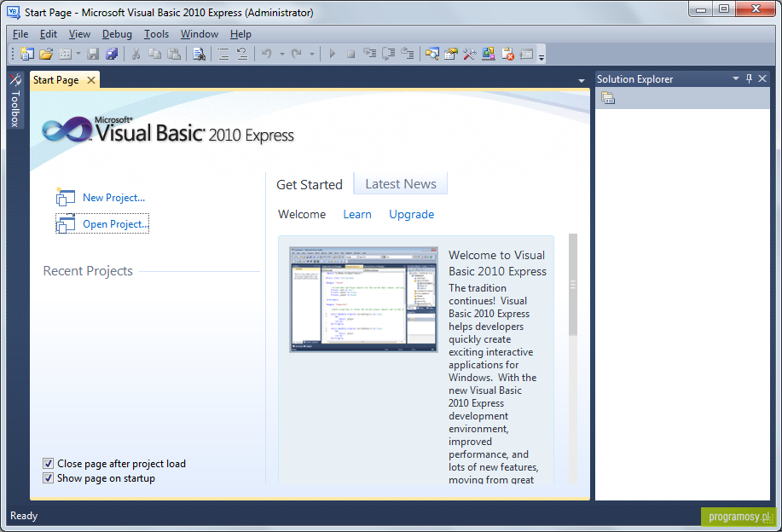Switch to the Latest News tab

coord(401,183)
